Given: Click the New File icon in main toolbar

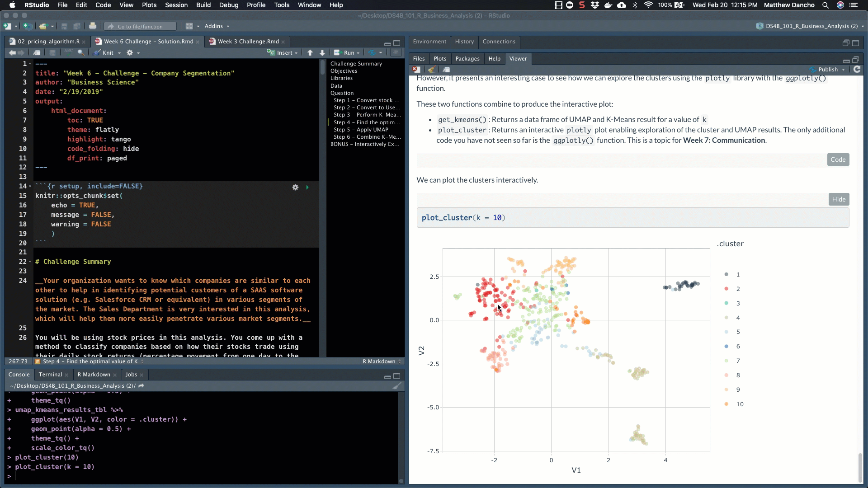Looking at the screenshot, I should pyautogui.click(x=8, y=26).
